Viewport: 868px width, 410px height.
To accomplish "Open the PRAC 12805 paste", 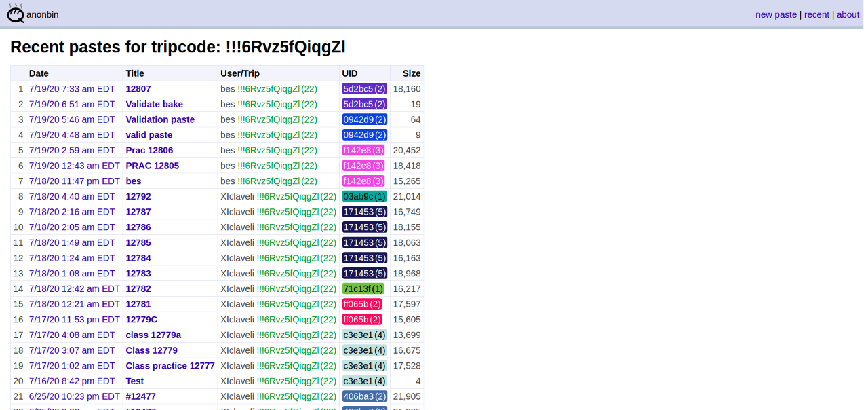I will coord(153,166).
